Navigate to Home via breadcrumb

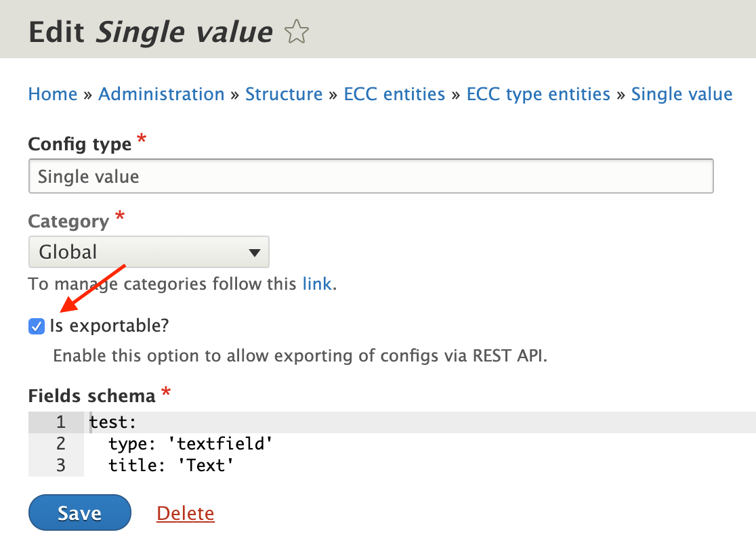coord(52,94)
